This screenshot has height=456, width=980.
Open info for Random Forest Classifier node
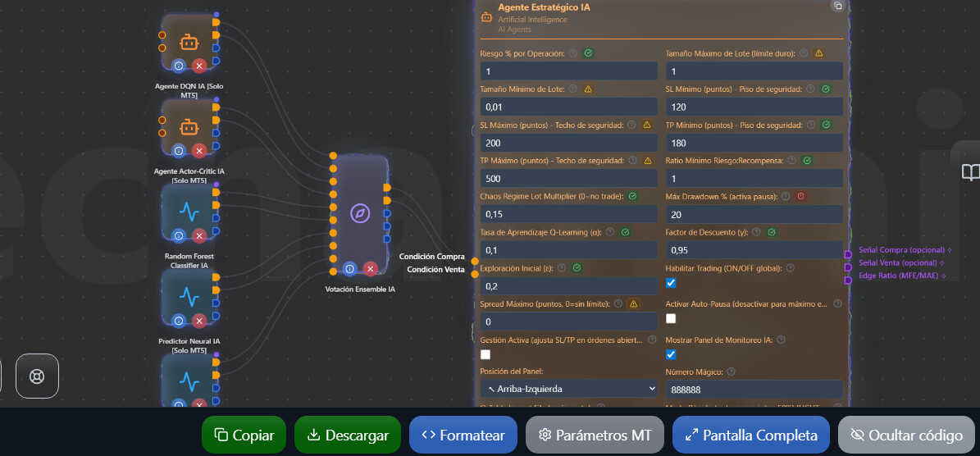pos(179,236)
